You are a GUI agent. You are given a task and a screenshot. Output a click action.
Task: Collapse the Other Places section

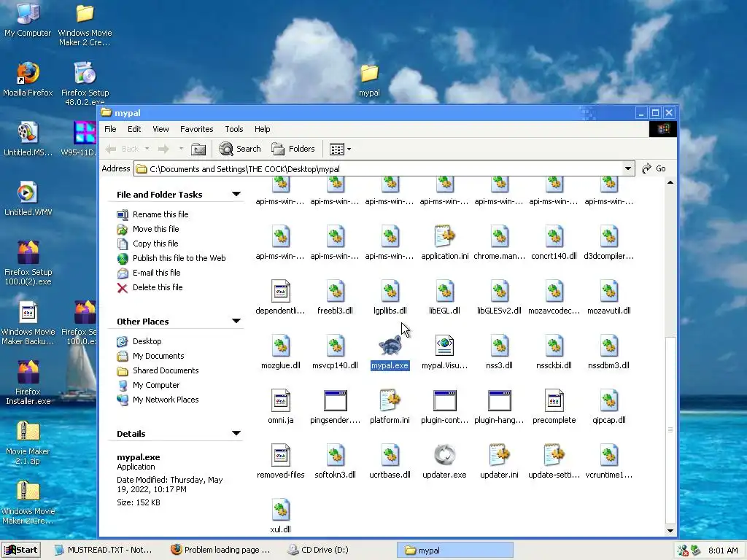pos(236,321)
